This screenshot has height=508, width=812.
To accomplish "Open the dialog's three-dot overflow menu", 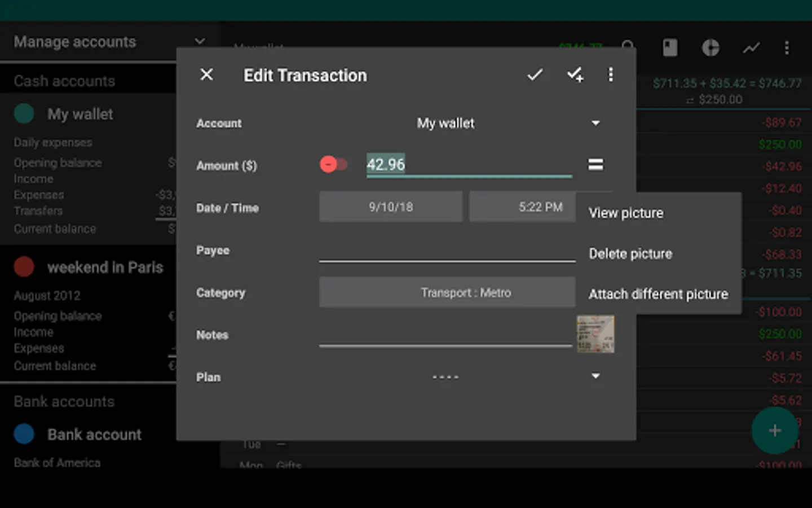I will tap(611, 75).
